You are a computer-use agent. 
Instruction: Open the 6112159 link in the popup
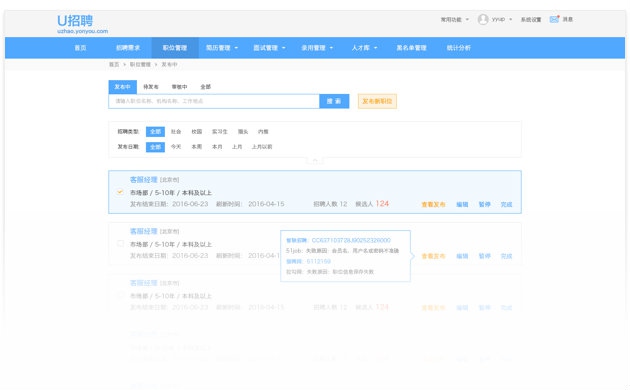[x=319, y=261]
